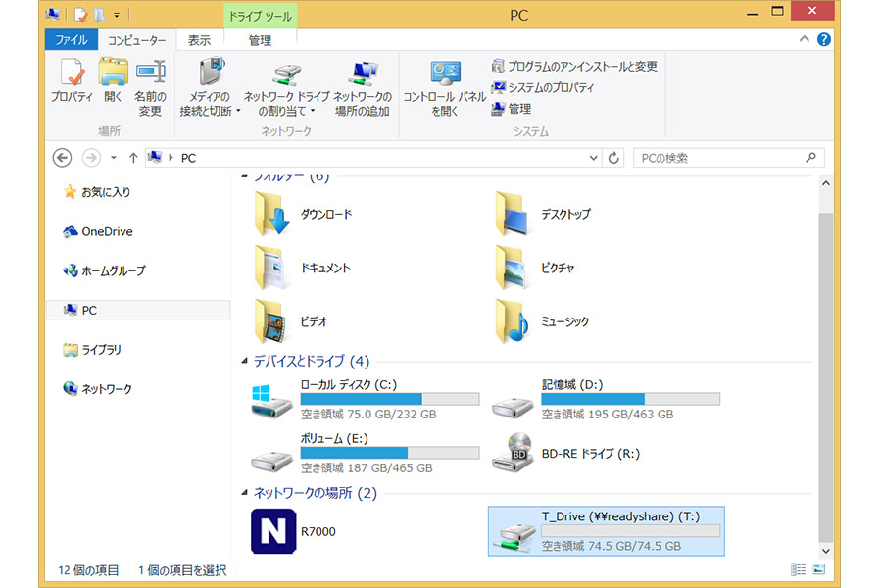Switch to details view in status bar
This screenshot has width=882, height=588.
799,569
